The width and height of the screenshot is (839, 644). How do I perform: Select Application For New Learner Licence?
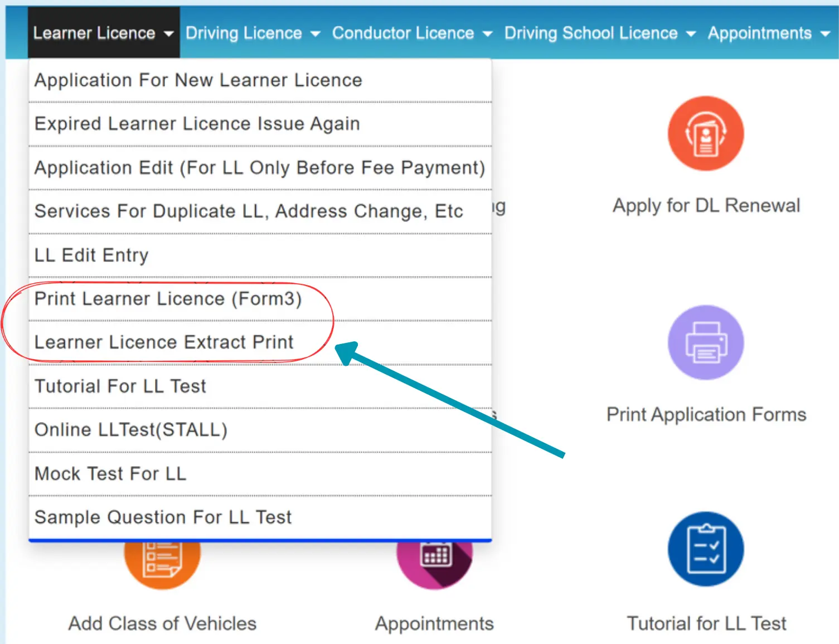point(198,80)
